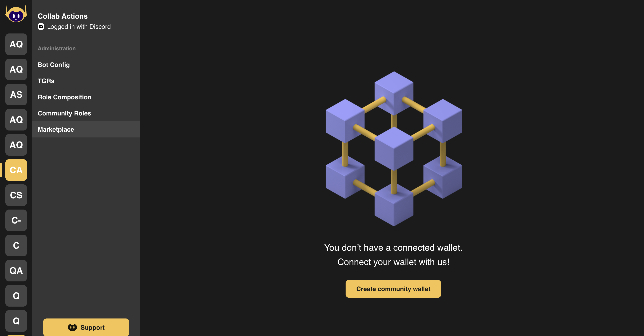Image resolution: width=644 pixels, height=336 pixels.
Task: Toggle the Q server at bottom
Action: point(16,321)
